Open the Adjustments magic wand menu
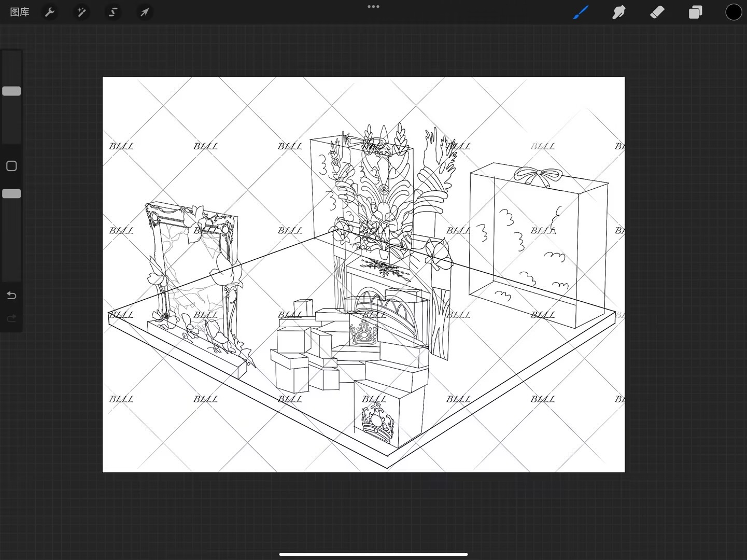 pyautogui.click(x=81, y=12)
